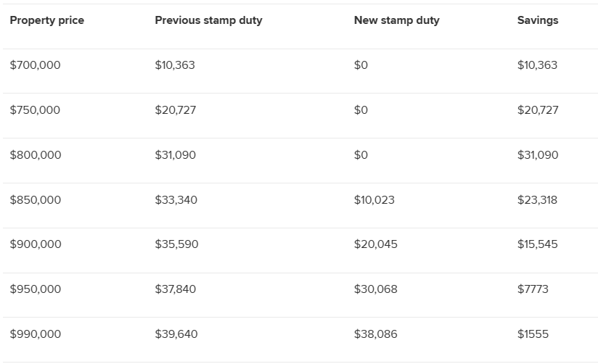Click the $38,086 new stamp duty value
This screenshot has height=364, width=598.
pyautogui.click(x=375, y=334)
